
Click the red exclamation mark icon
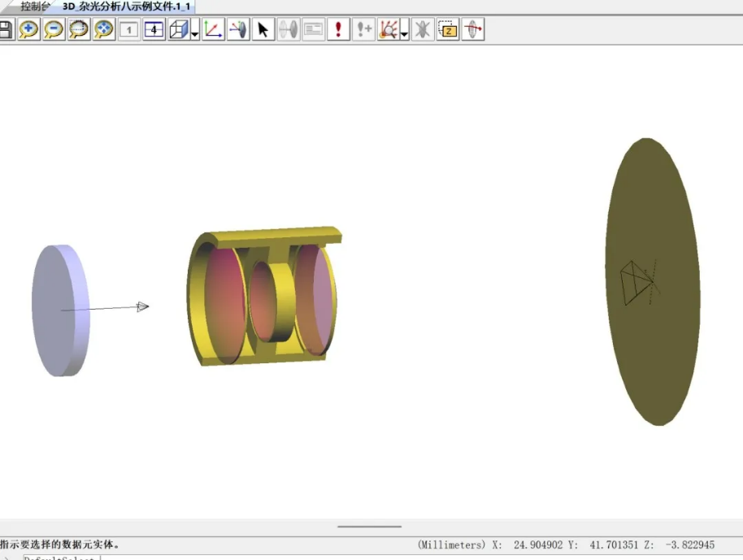point(338,31)
